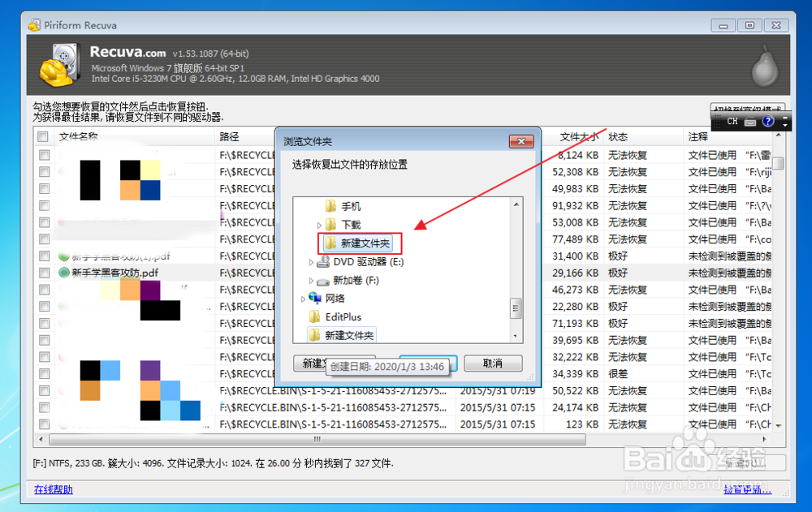Expand the 下载 folder node
The image size is (812, 512).
(x=319, y=226)
